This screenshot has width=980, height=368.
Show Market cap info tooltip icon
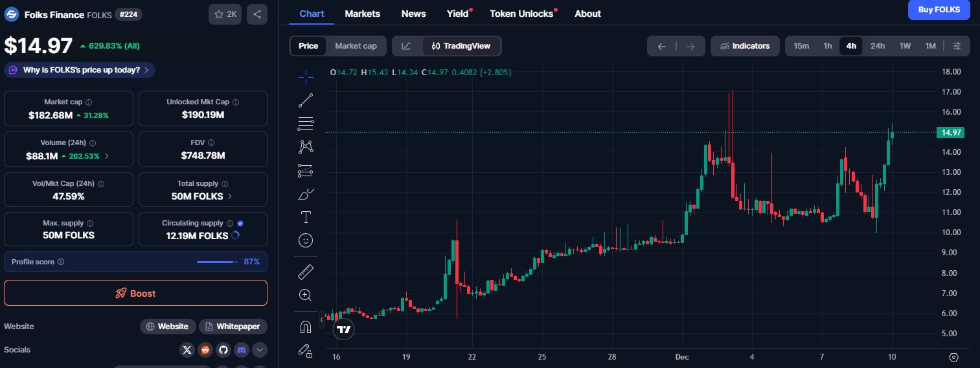[89, 102]
